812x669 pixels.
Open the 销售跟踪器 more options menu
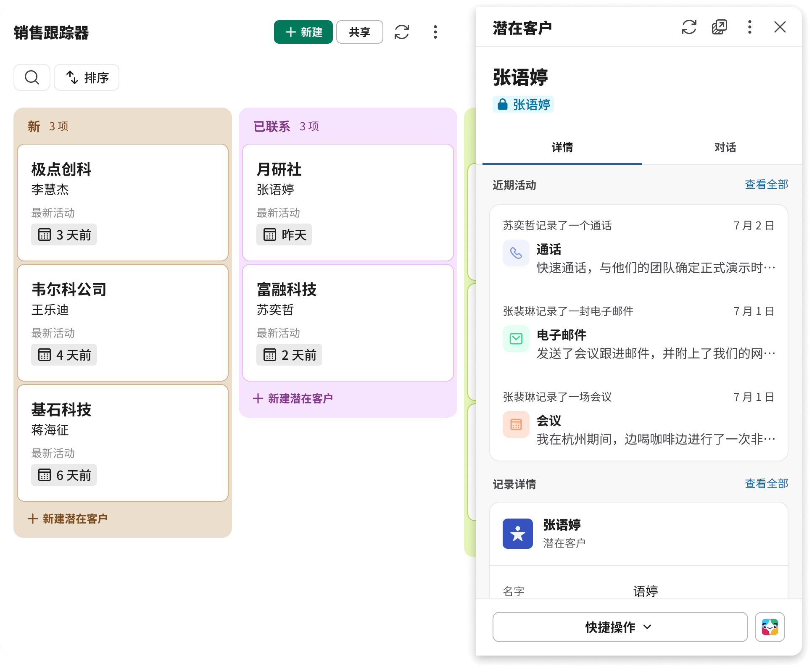pyautogui.click(x=435, y=32)
